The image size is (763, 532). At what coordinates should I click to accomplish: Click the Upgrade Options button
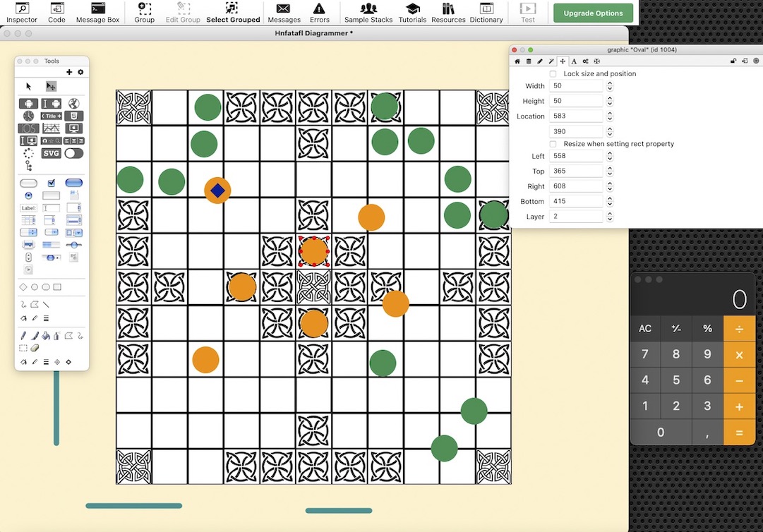(593, 13)
